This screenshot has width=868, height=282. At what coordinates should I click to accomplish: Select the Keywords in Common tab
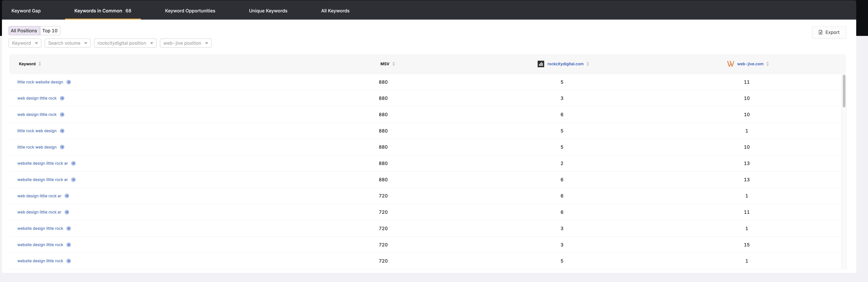(103, 11)
